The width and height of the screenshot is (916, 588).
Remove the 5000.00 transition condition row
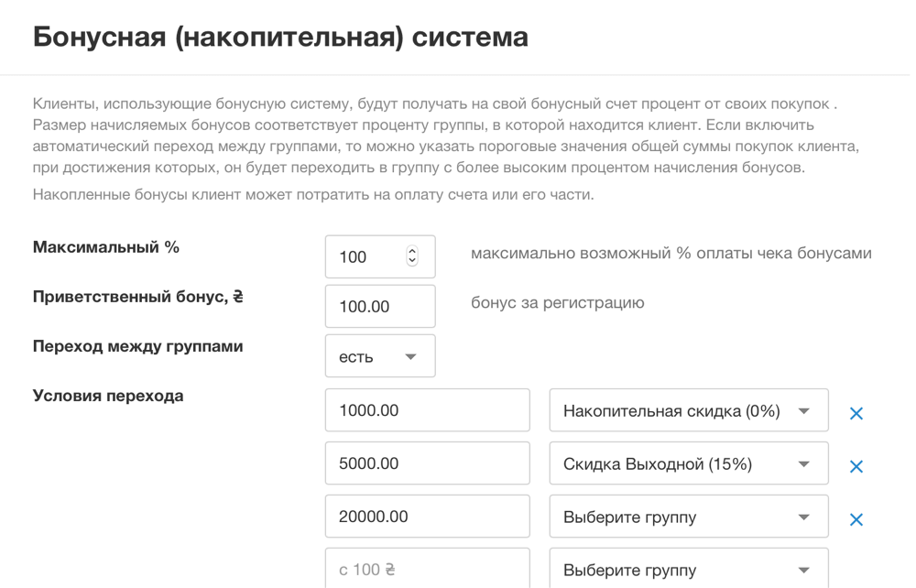point(856,466)
